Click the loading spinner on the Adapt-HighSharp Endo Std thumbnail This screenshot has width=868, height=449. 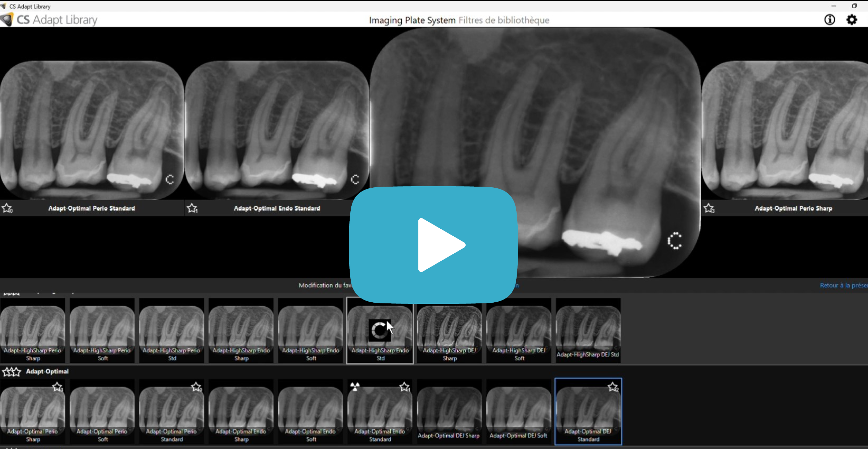click(x=379, y=330)
